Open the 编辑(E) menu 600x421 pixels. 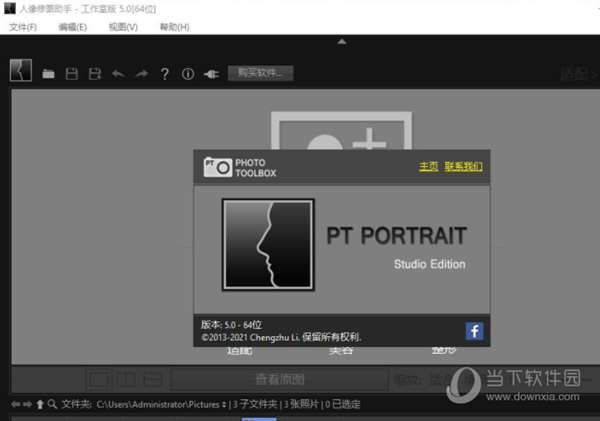point(73,27)
